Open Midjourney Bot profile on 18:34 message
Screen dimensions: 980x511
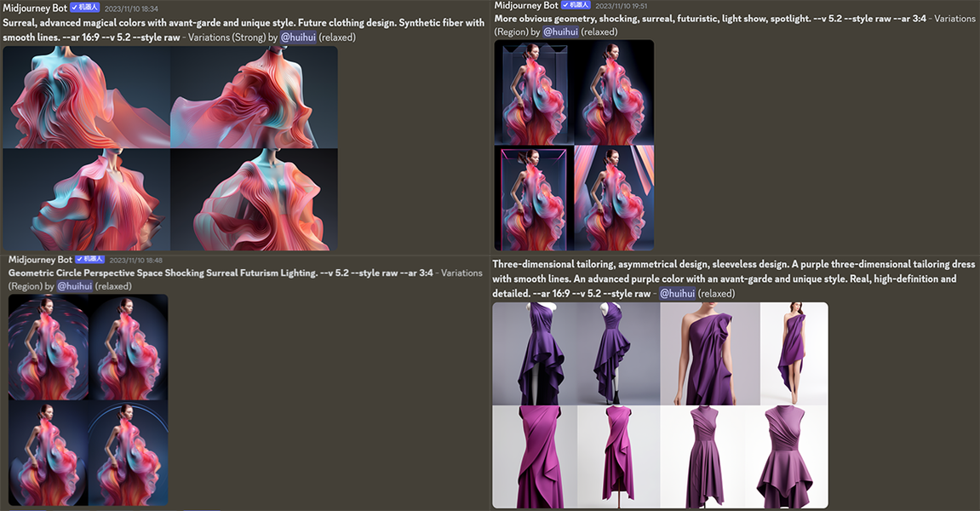point(34,9)
